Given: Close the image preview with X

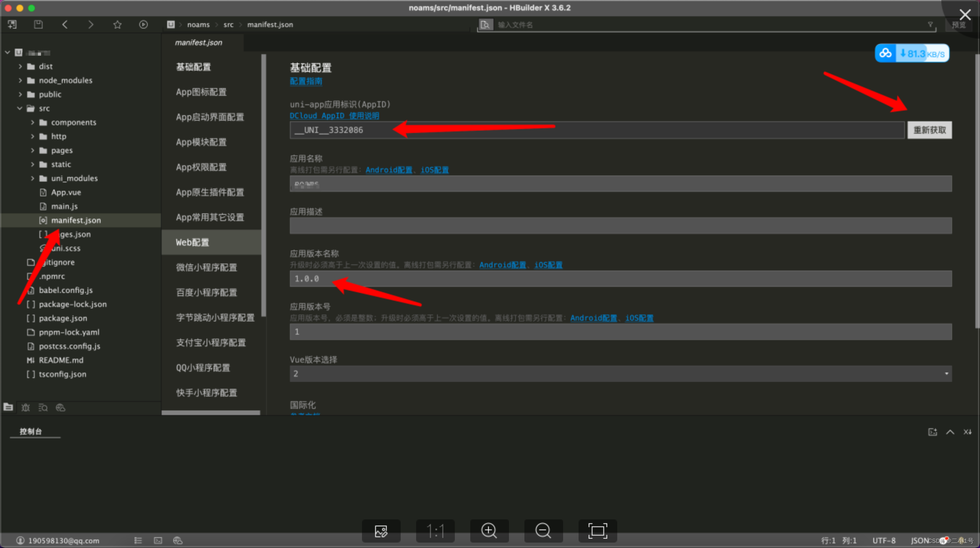Looking at the screenshot, I should [x=965, y=15].
